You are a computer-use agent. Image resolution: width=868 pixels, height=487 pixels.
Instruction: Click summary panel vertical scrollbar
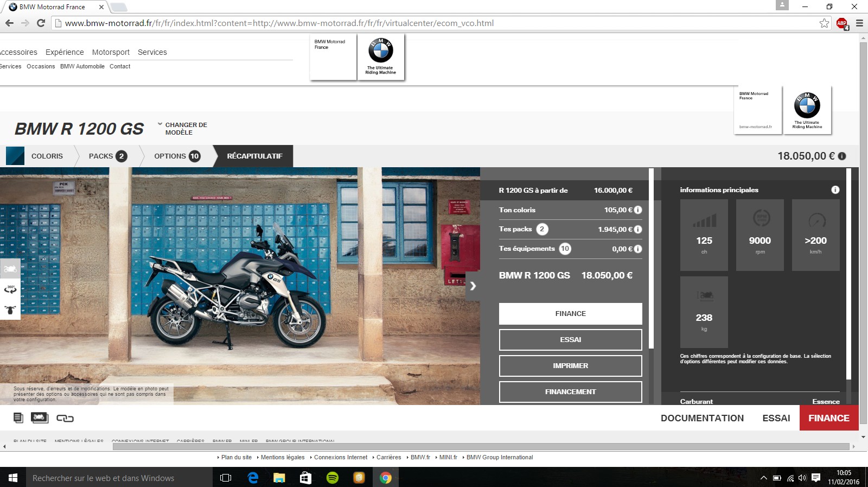click(x=651, y=258)
